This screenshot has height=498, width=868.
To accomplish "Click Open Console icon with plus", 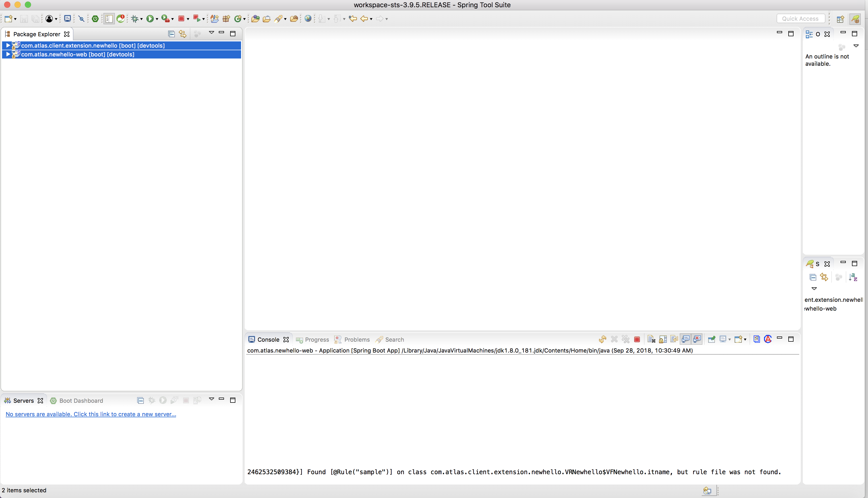I will pyautogui.click(x=738, y=339).
